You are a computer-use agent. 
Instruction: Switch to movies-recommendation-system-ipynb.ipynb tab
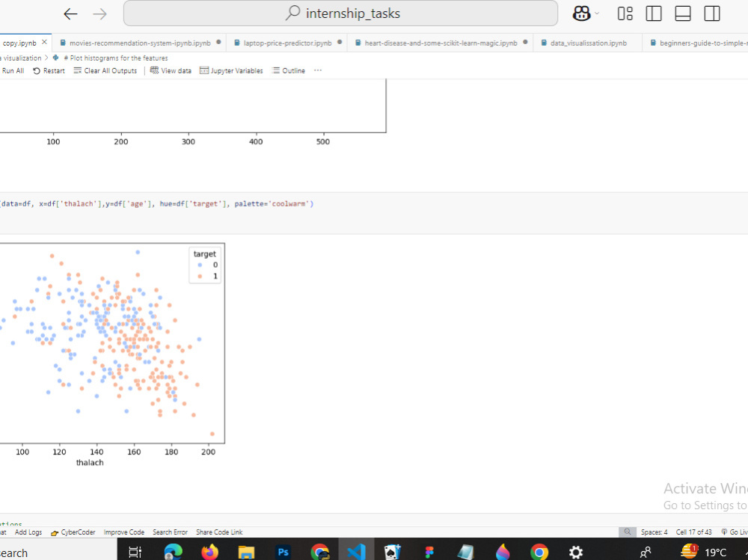click(139, 43)
